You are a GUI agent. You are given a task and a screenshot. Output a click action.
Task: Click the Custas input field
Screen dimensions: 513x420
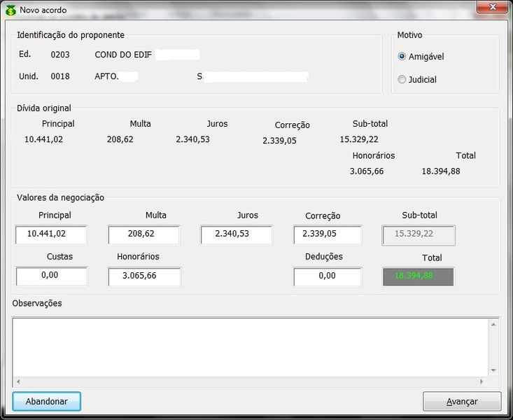(x=51, y=276)
